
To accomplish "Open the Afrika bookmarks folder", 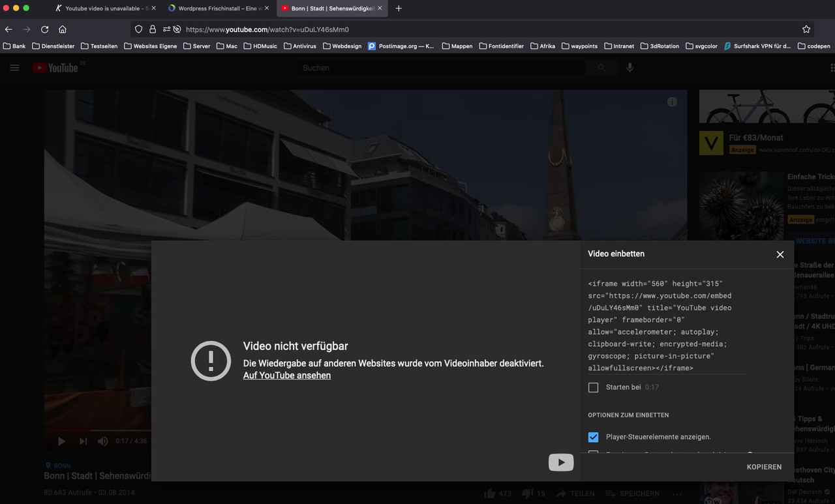I will point(543,46).
